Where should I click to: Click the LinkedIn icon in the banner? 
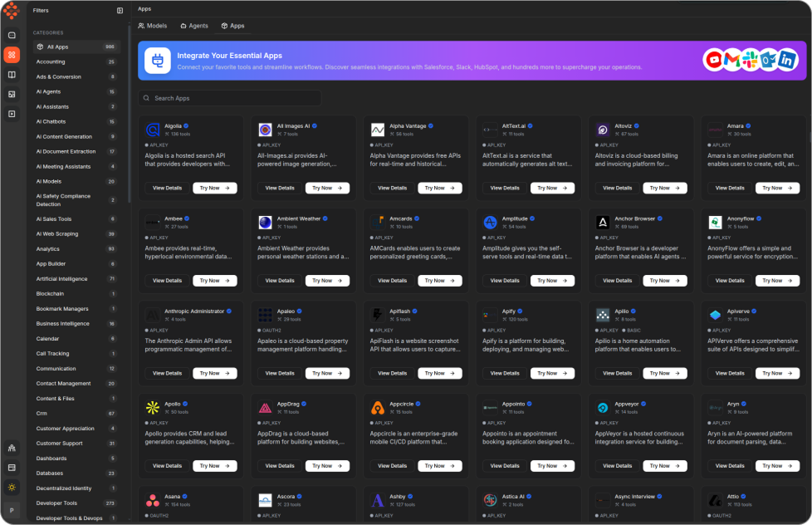point(787,60)
